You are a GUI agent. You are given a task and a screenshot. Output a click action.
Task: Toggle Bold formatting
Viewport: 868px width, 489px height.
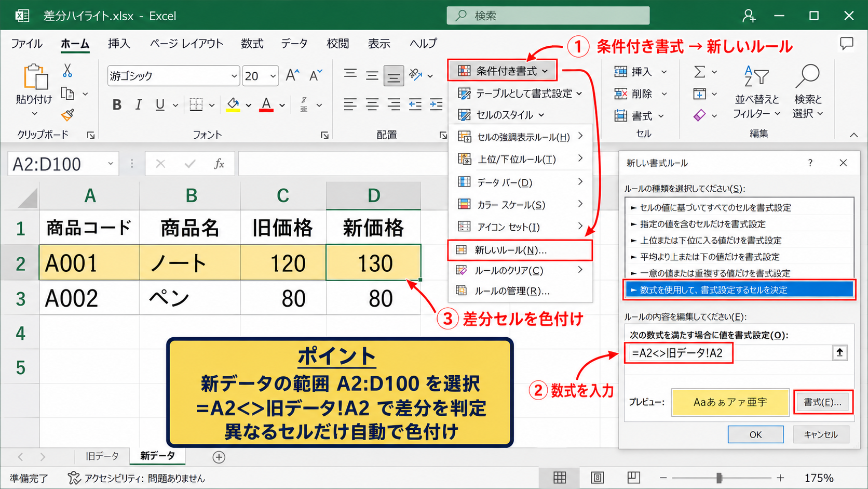tap(117, 105)
